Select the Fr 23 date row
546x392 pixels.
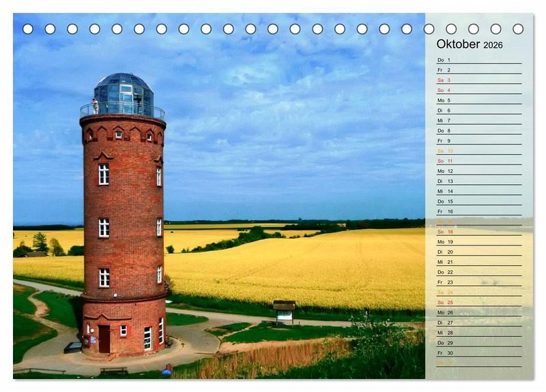tap(478, 282)
